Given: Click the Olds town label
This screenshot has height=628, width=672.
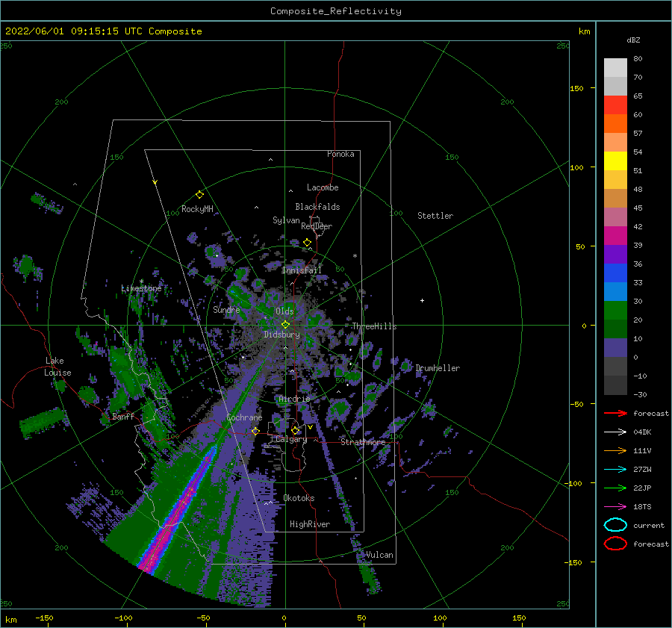Looking at the screenshot, I should pyautogui.click(x=284, y=311).
